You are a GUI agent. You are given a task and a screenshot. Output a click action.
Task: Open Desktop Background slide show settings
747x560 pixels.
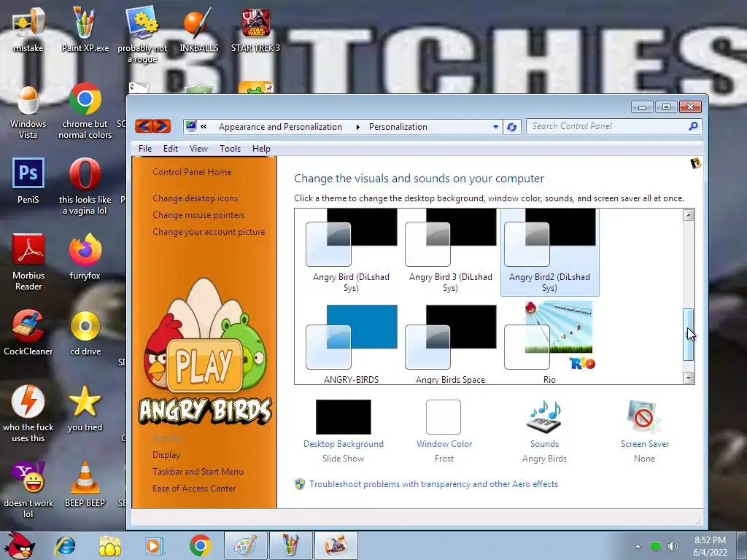click(x=343, y=416)
